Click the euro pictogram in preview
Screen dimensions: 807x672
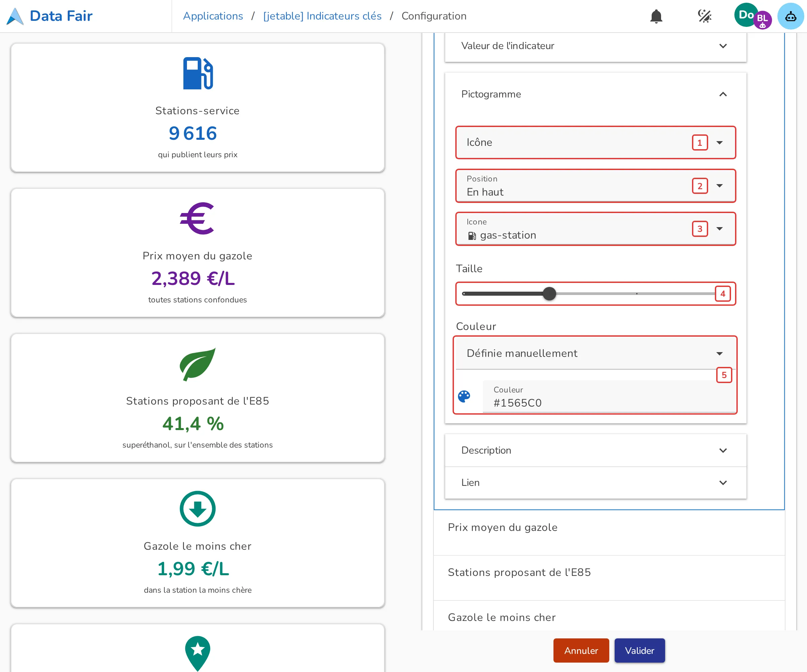[x=197, y=218]
